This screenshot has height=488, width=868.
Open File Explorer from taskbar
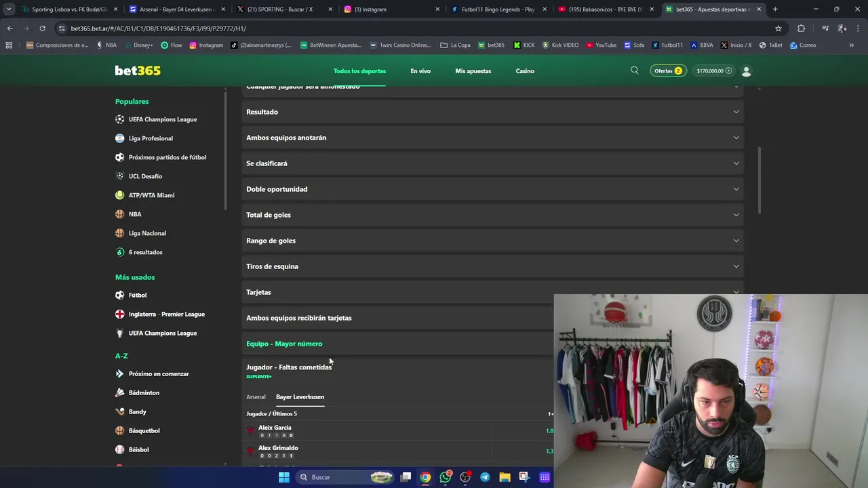click(x=505, y=477)
